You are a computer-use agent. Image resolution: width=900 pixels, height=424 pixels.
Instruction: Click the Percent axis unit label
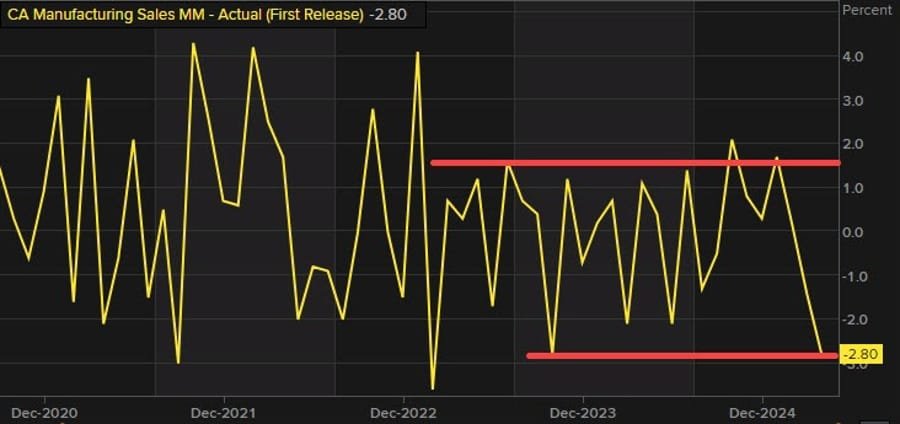point(867,10)
